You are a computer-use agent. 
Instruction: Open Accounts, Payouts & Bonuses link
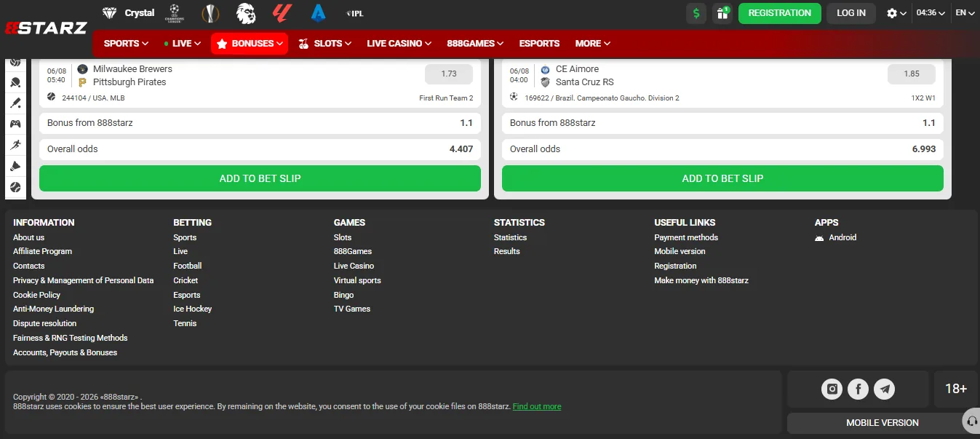[x=65, y=352]
